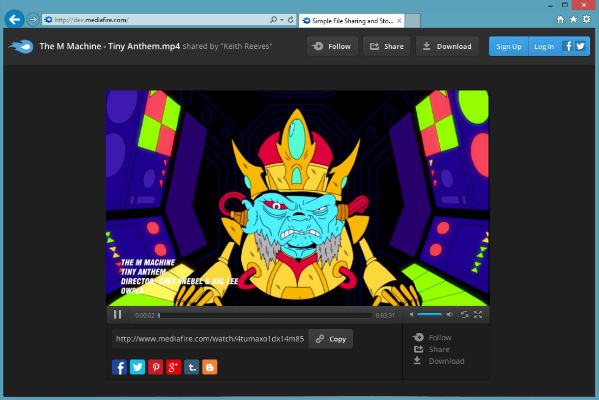Click 'Keith Reeves' shared by text
The height and width of the screenshot is (400, 599).
click(247, 46)
